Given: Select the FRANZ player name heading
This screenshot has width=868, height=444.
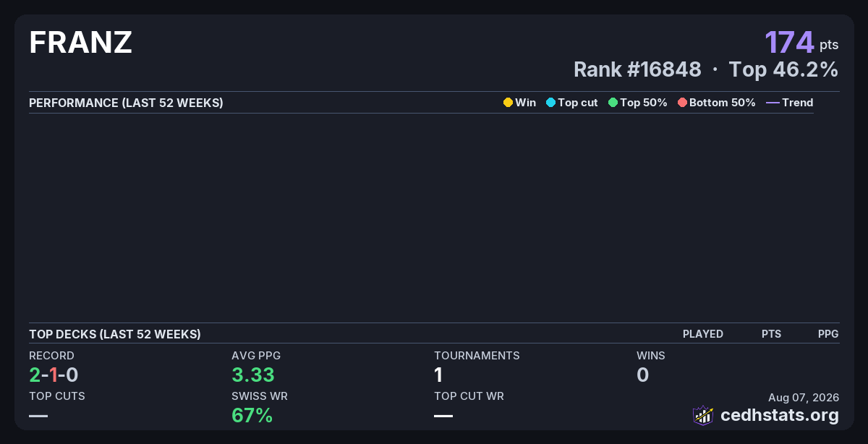Looking at the screenshot, I should (80, 43).
